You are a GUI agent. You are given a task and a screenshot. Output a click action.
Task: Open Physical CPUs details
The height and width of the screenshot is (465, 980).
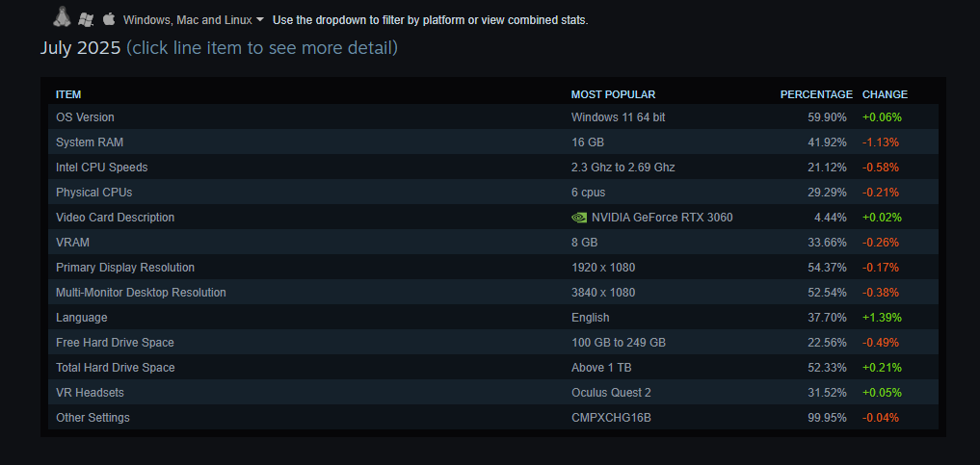493,192
